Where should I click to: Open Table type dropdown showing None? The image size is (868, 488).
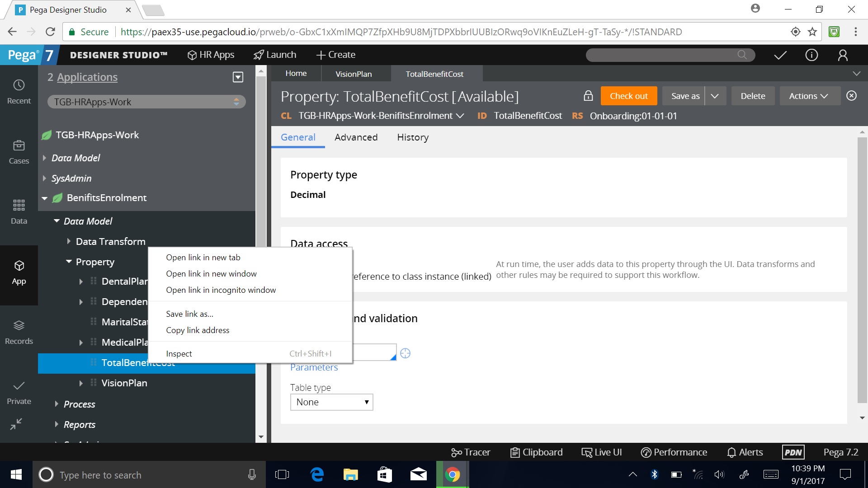coord(331,402)
